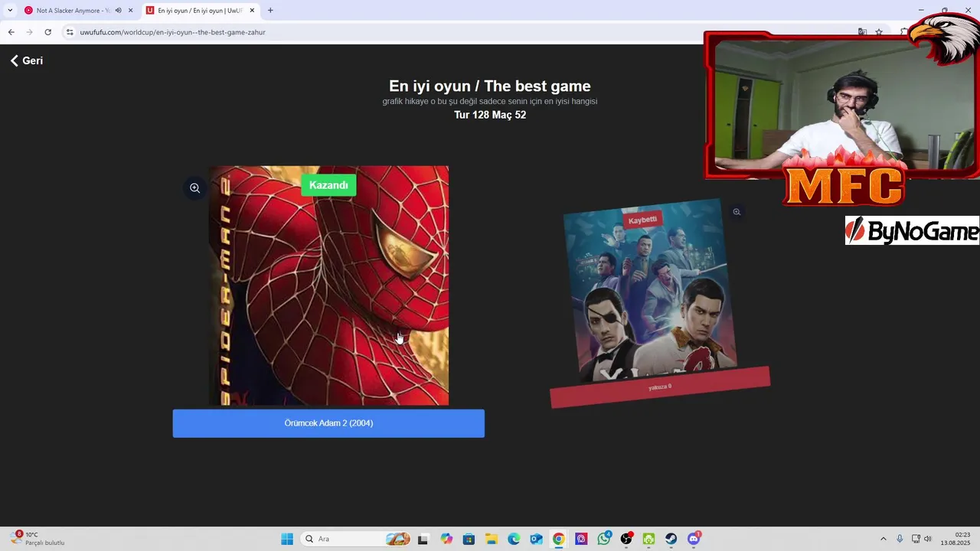Screen dimensions: 980x551
Task: Open Discord from the taskbar
Action: coord(694,539)
